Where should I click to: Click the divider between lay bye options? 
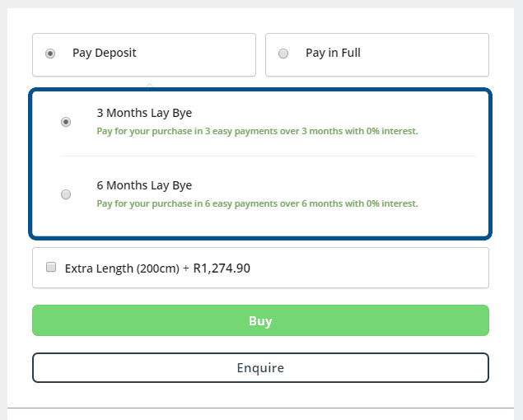pyautogui.click(x=269, y=156)
